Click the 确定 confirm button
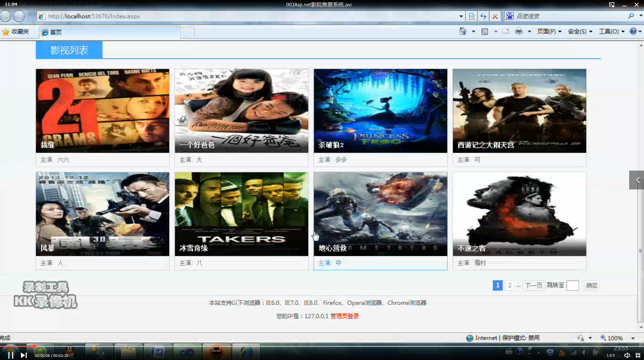 point(592,286)
